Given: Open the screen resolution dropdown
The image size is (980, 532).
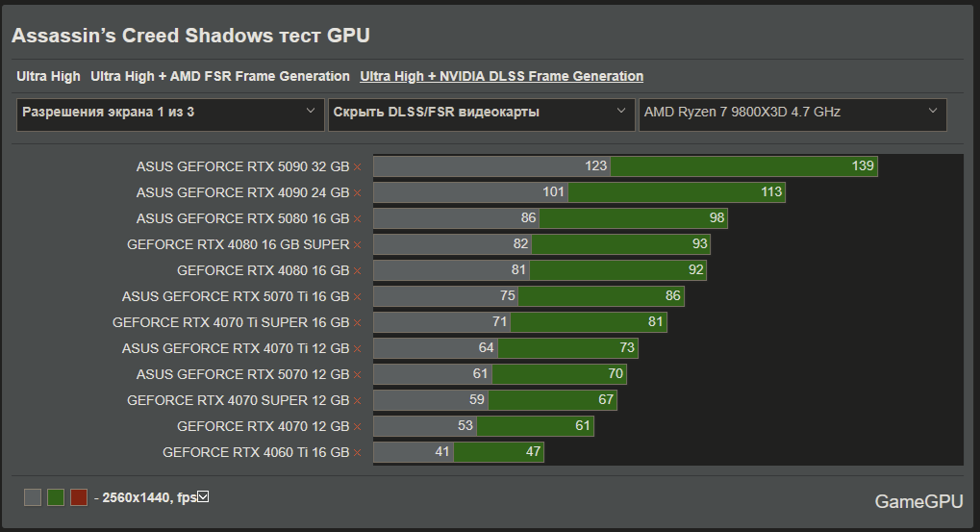Looking at the screenshot, I should click(x=170, y=113).
